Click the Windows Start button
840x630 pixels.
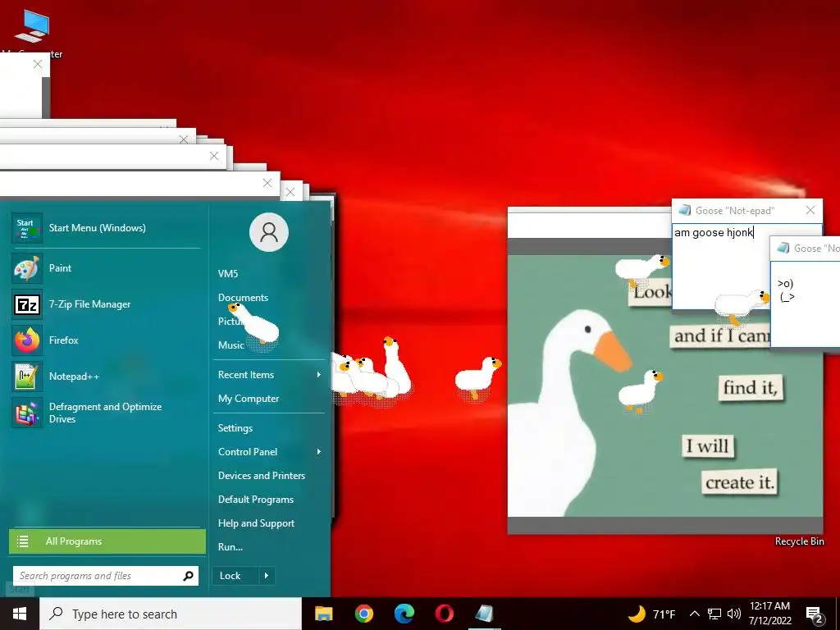coord(20,614)
